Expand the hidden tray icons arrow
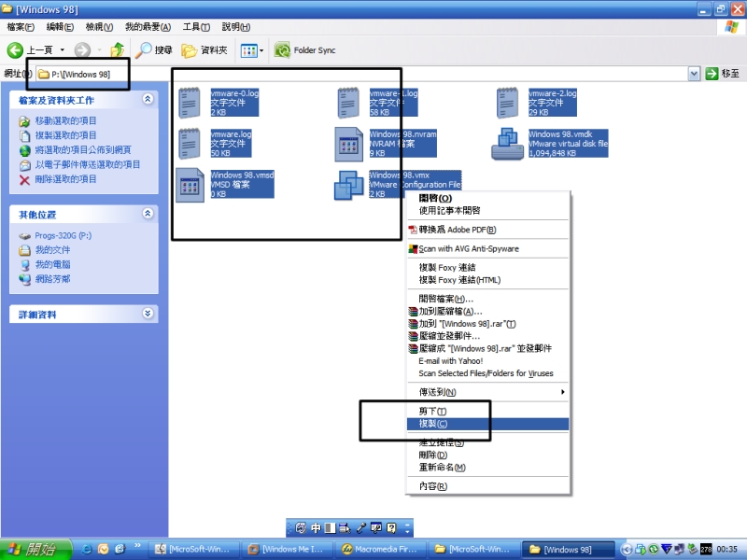The width and height of the screenshot is (747, 560). 627,550
